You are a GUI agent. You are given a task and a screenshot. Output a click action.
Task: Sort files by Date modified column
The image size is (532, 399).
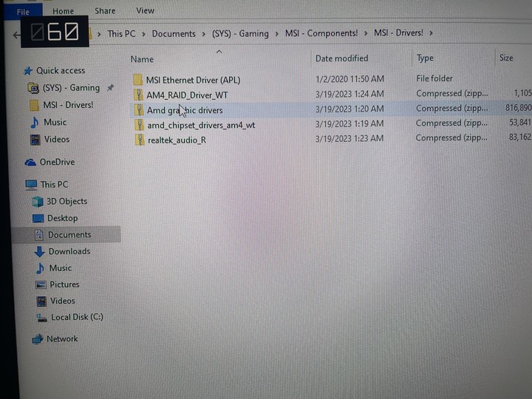pyautogui.click(x=341, y=58)
